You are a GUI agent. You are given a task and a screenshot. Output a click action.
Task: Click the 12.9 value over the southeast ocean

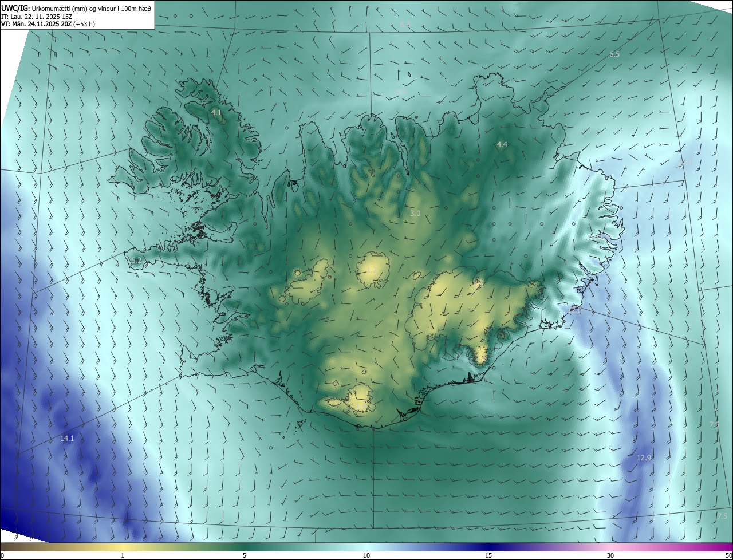pos(644,458)
